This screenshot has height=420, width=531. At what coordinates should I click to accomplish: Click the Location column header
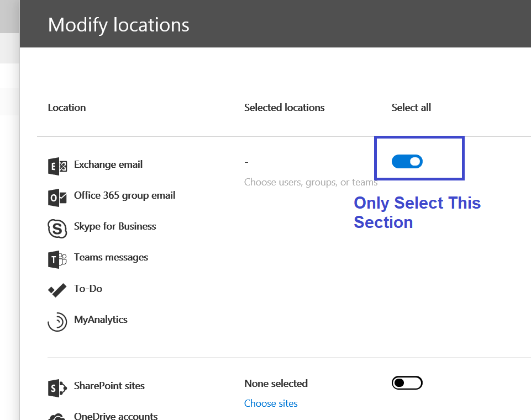(67, 108)
